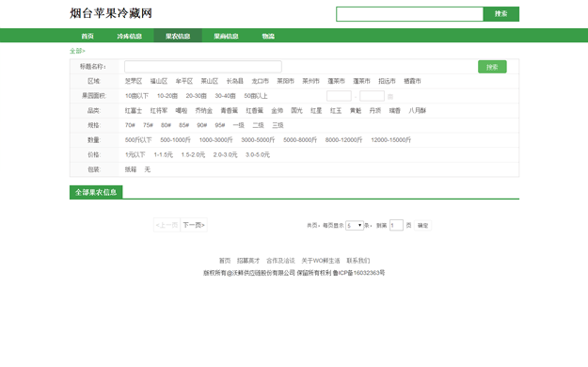
Task: Click the 全部> breadcrumb link
Action: pos(77,51)
